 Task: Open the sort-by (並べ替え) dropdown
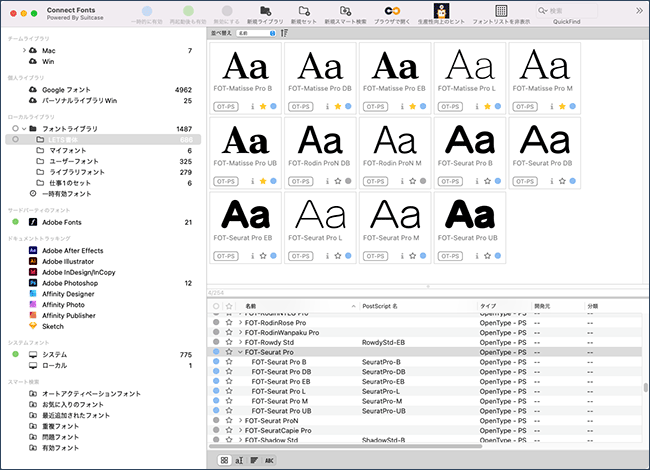point(256,33)
